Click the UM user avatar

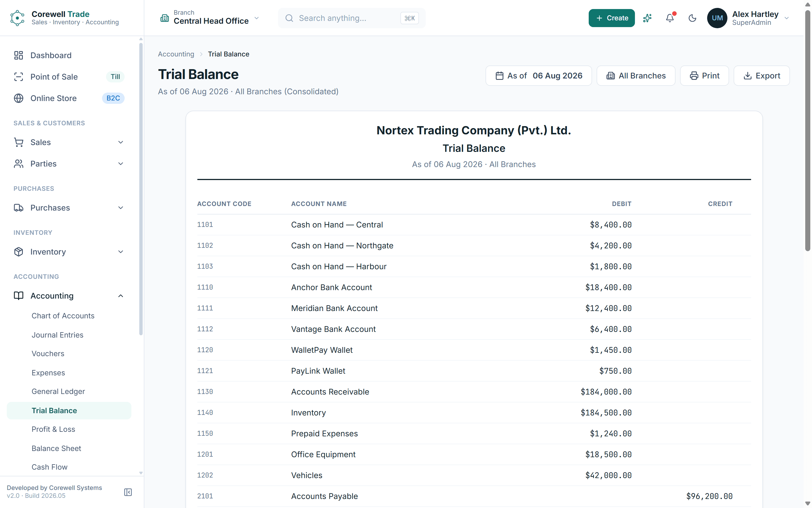click(x=717, y=18)
